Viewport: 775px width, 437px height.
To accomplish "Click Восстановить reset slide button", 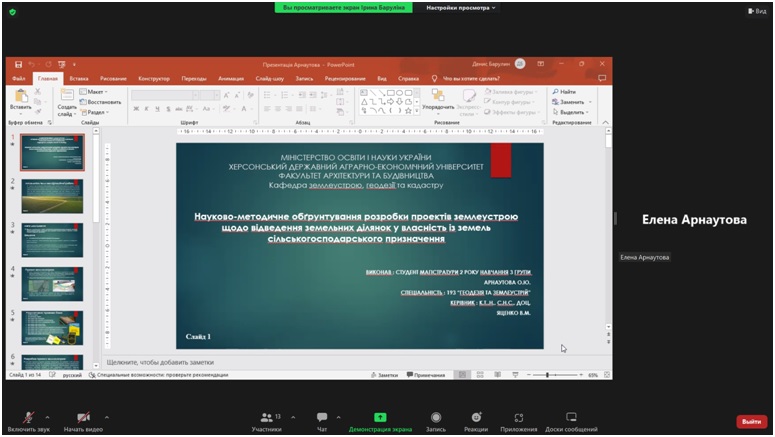I will (x=100, y=102).
